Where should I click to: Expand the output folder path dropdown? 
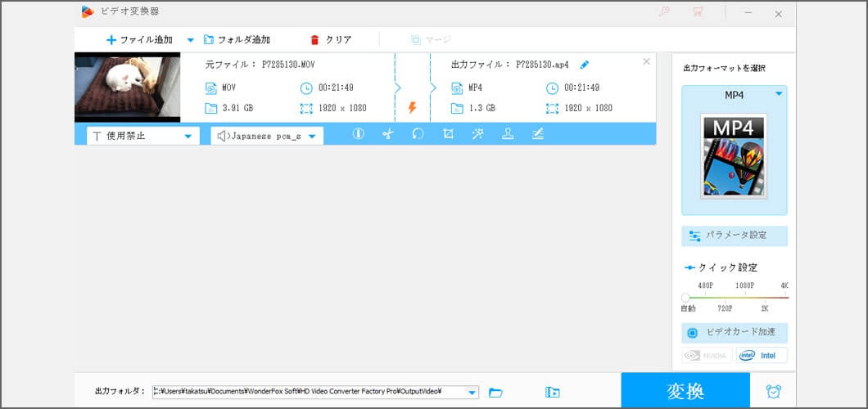pos(472,393)
